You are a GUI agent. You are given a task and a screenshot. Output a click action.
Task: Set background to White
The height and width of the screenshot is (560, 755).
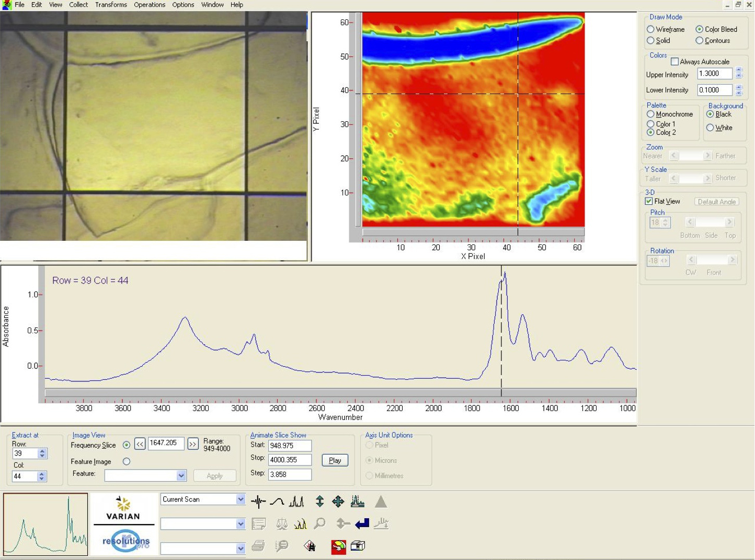tap(710, 127)
